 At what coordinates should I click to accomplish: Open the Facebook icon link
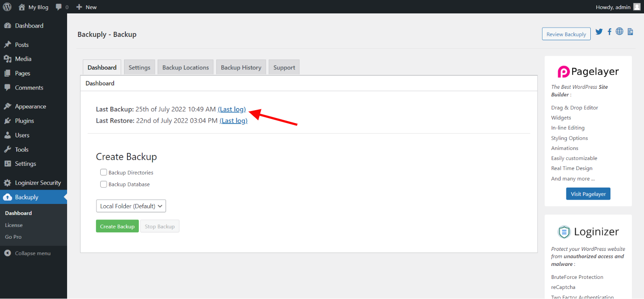(609, 32)
